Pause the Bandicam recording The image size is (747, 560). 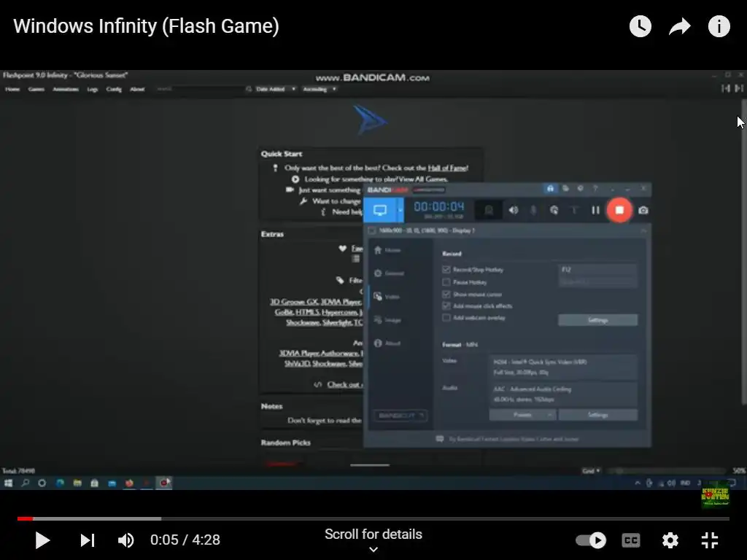pos(595,210)
